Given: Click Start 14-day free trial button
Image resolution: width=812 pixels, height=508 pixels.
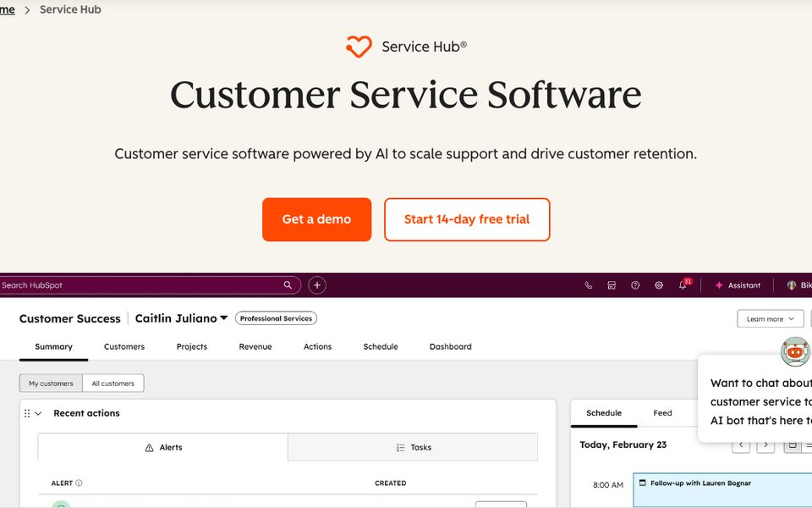Looking at the screenshot, I should (467, 219).
